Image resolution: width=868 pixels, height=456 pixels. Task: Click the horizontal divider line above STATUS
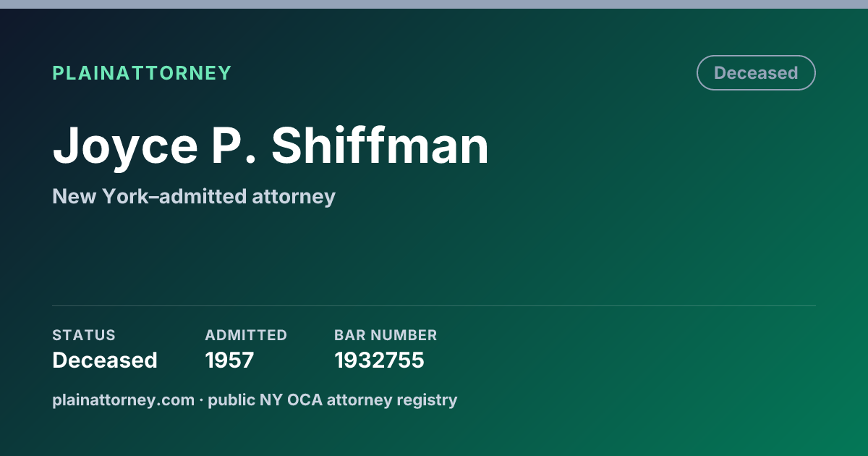click(434, 305)
